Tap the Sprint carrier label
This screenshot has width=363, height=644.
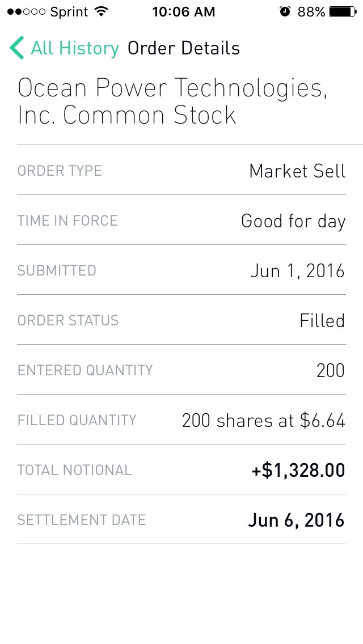coord(69,12)
